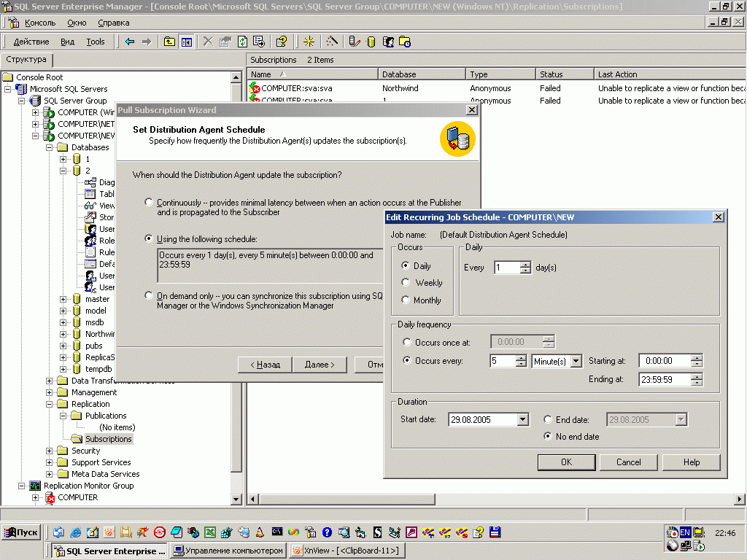This screenshot has height=560, width=747.
Task: Click the Help toolbar icon with question mark
Action: click(x=282, y=42)
